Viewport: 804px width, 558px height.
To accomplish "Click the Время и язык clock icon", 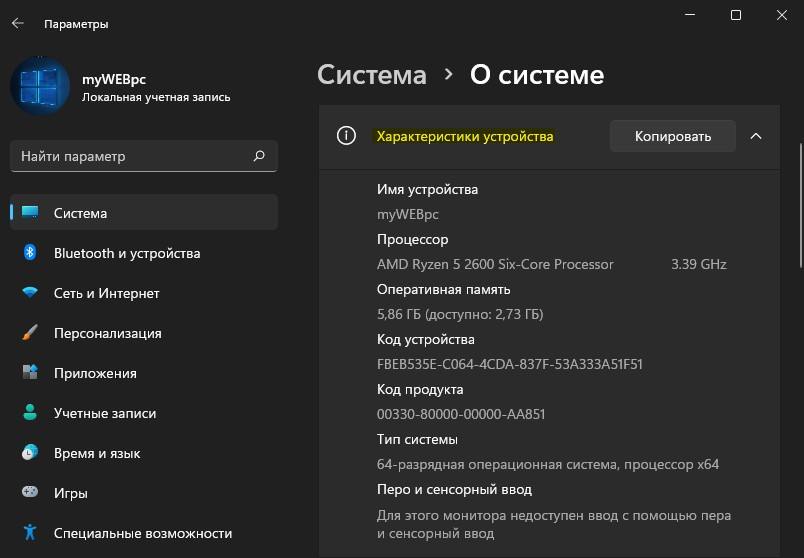I will 30,452.
